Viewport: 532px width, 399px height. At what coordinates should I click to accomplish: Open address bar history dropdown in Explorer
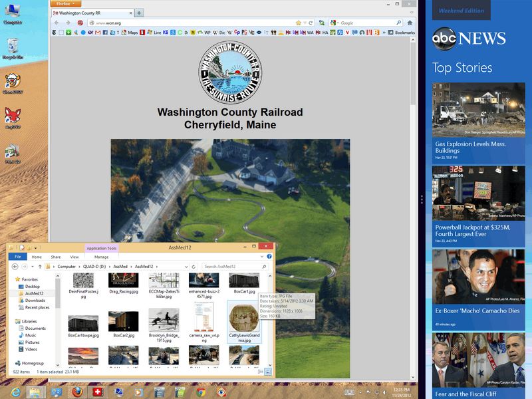click(186, 267)
